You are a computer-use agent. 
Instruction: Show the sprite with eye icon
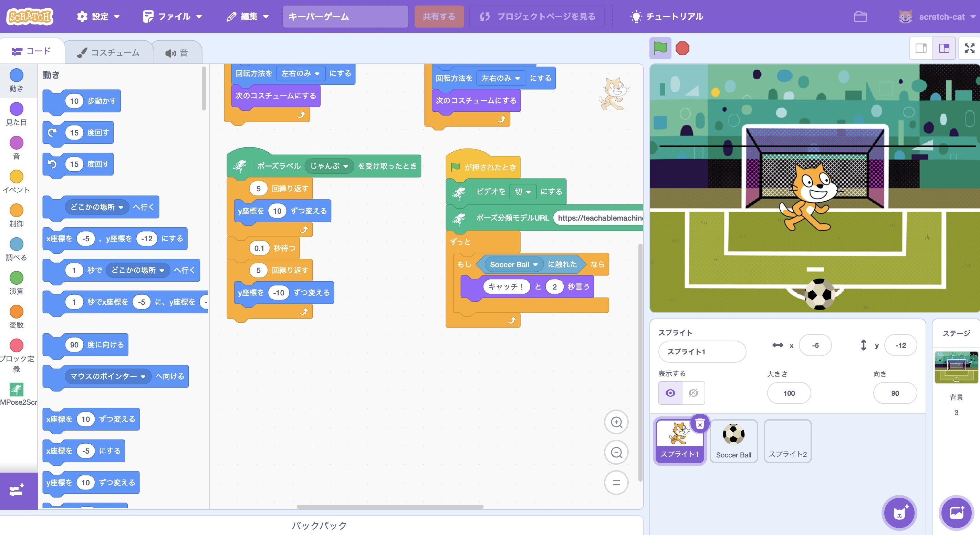pyautogui.click(x=670, y=393)
